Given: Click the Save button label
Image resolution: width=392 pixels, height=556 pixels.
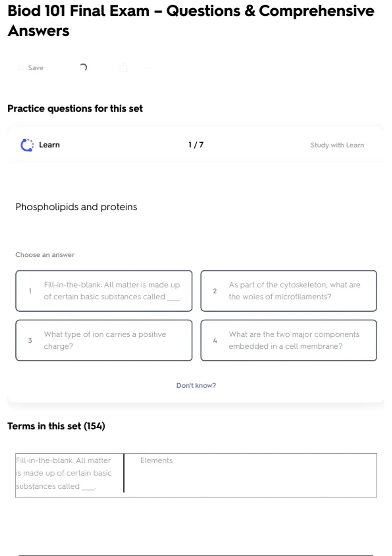Looking at the screenshot, I should pos(36,68).
